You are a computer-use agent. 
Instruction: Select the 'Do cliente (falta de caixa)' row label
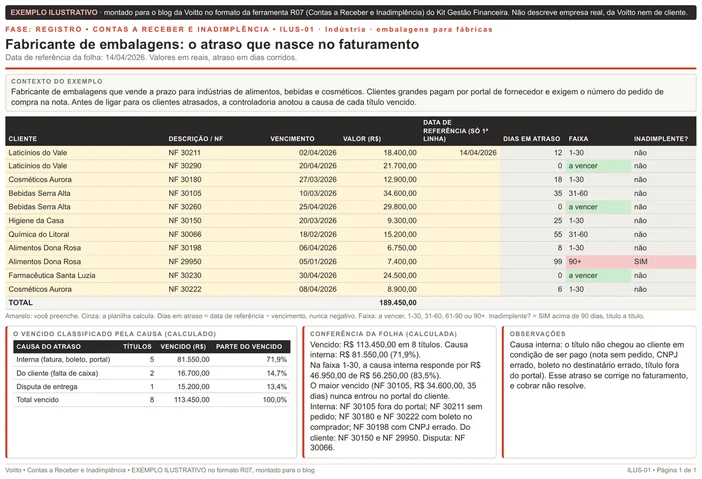tap(57, 373)
